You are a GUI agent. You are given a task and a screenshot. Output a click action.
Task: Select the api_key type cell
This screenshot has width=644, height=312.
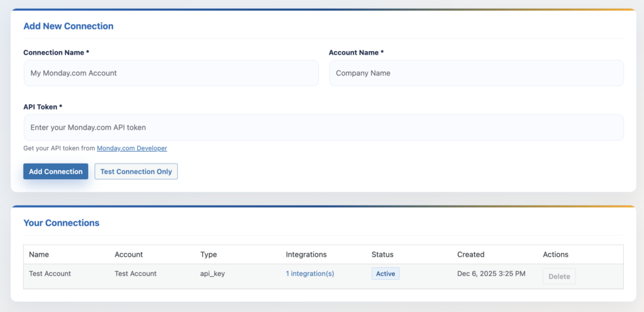coord(213,274)
